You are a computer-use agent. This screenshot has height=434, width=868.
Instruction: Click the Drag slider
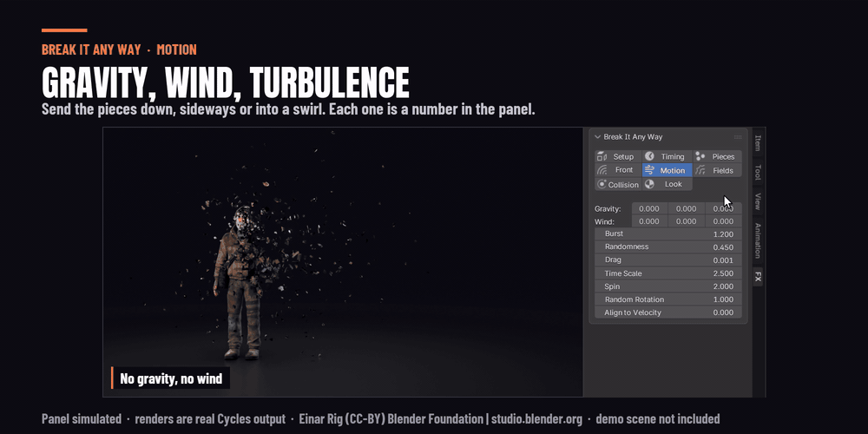(x=668, y=260)
